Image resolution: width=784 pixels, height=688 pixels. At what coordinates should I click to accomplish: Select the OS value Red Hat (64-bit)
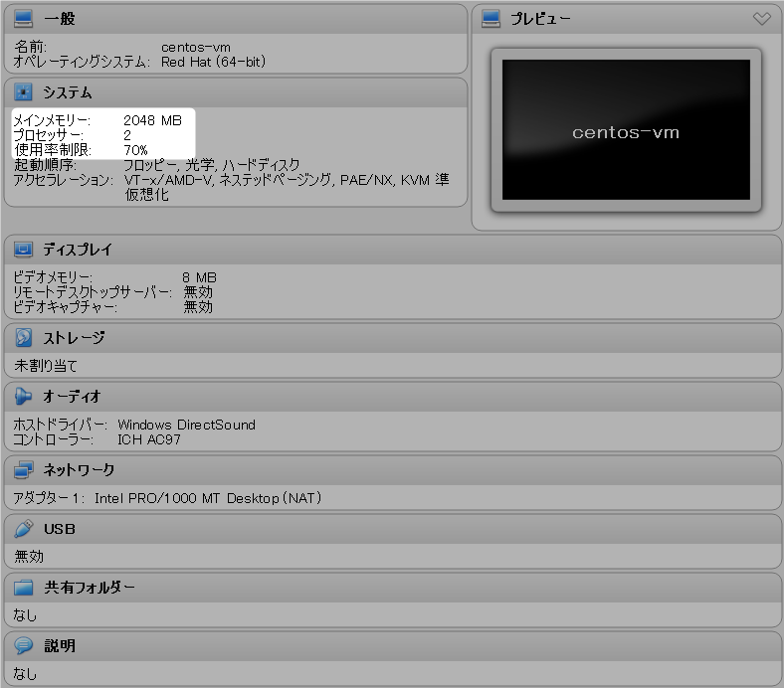tap(213, 62)
